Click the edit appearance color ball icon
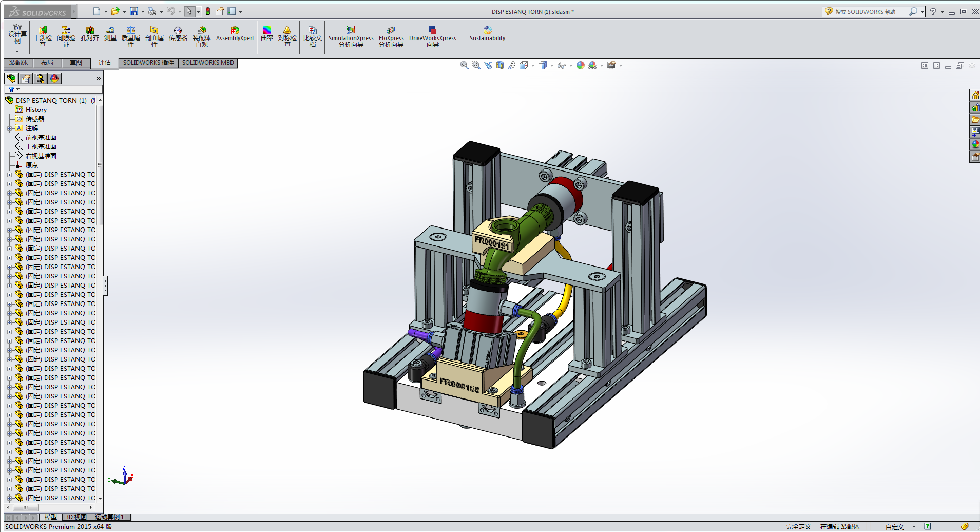The image size is (980, 532). (x=580, y=65)
